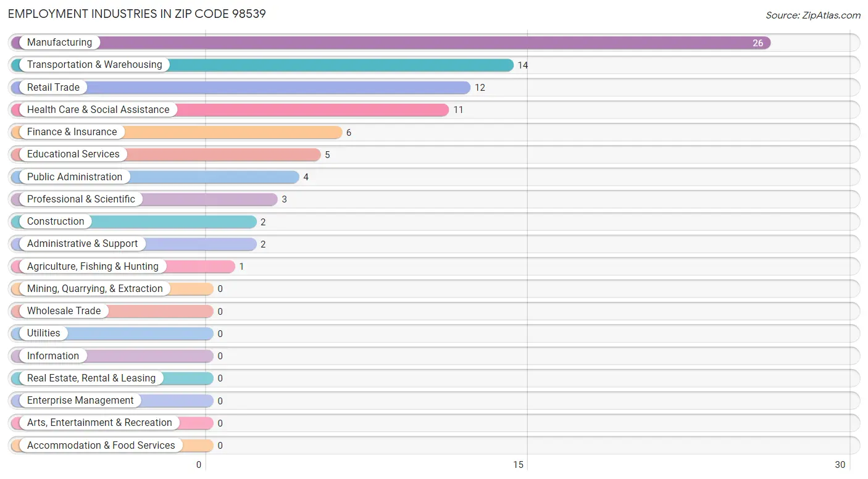Click the Construction value 2

(x=263, y=222)
